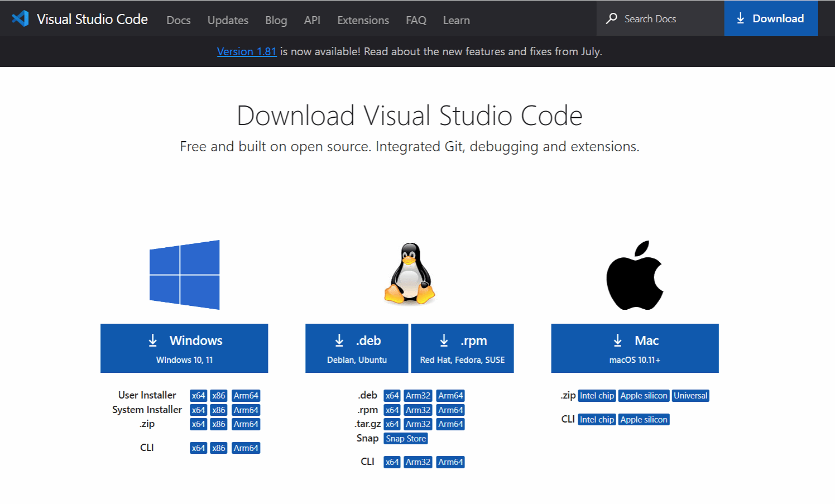
Task: Pick Mac CLI Apple silicon download
Action: pos(644,420)
